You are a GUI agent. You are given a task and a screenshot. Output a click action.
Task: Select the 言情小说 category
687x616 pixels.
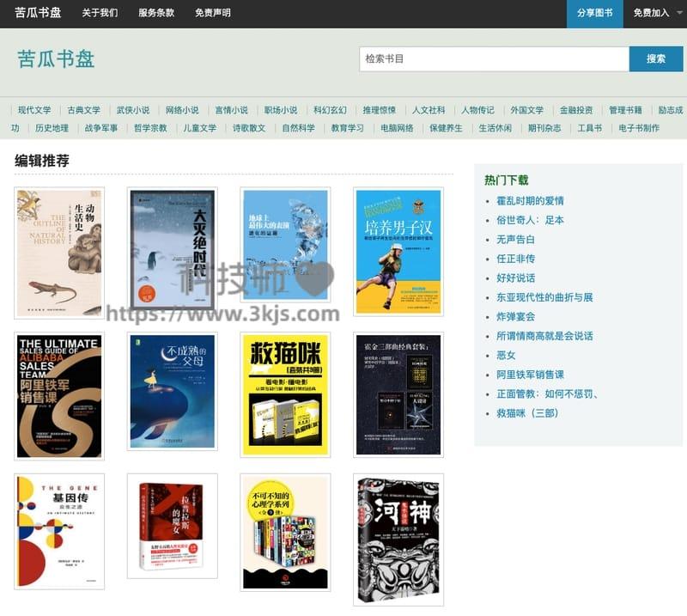point(231,110)
